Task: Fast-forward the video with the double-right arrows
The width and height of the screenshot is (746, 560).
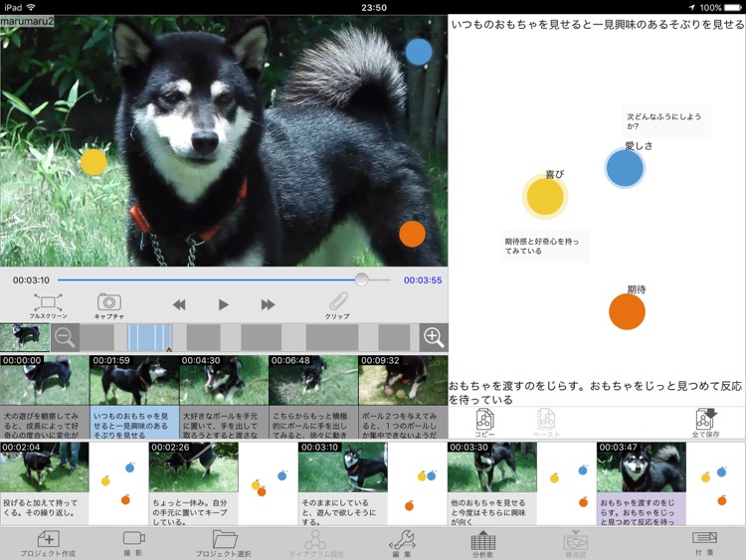Action: 268,304
